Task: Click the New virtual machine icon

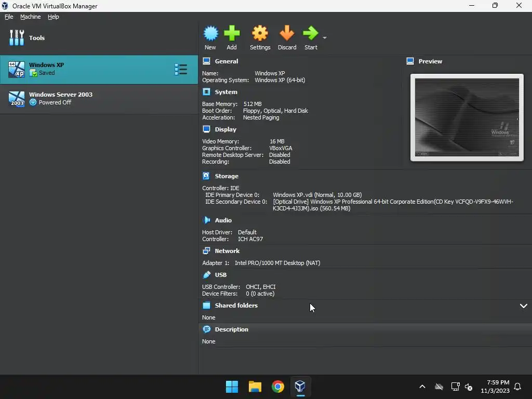Action: click(x=211, y=33)
